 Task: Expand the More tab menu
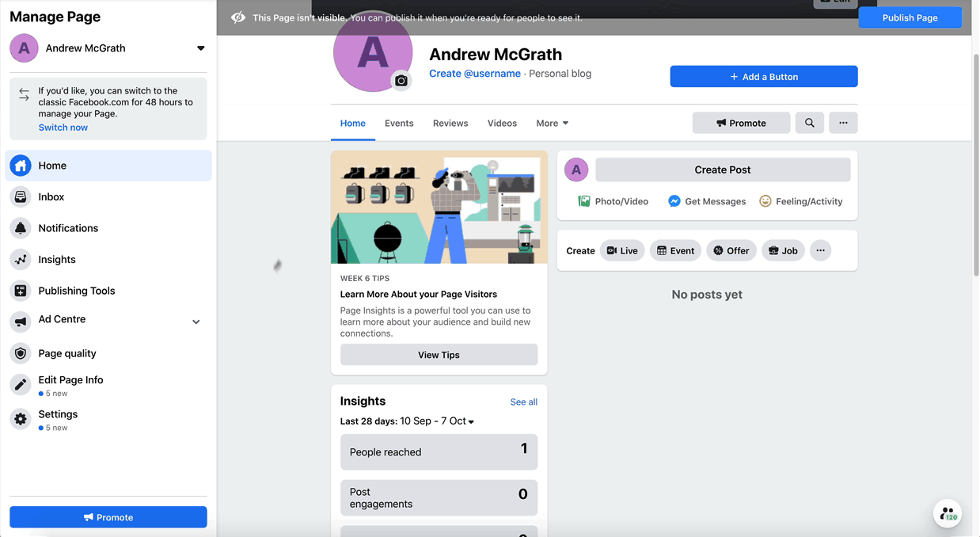coord(552,123)
